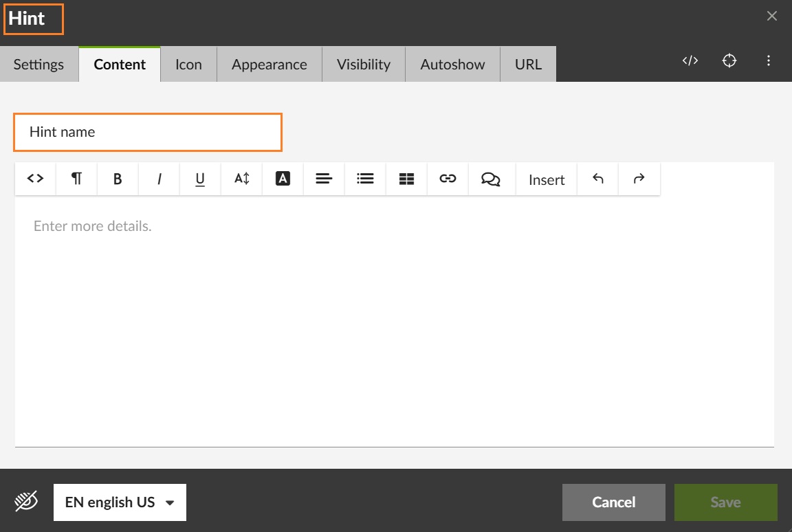Click the crosshair target icon
Image resolution: width=792 pixels, height=532 pixels.
(729, 60)
